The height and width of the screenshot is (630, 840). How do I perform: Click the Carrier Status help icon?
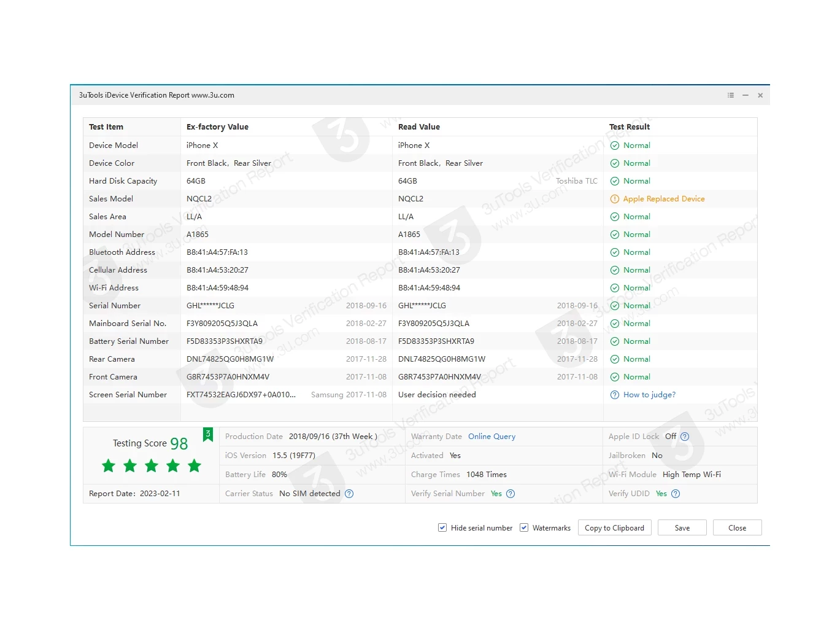(x=349, y=494)
